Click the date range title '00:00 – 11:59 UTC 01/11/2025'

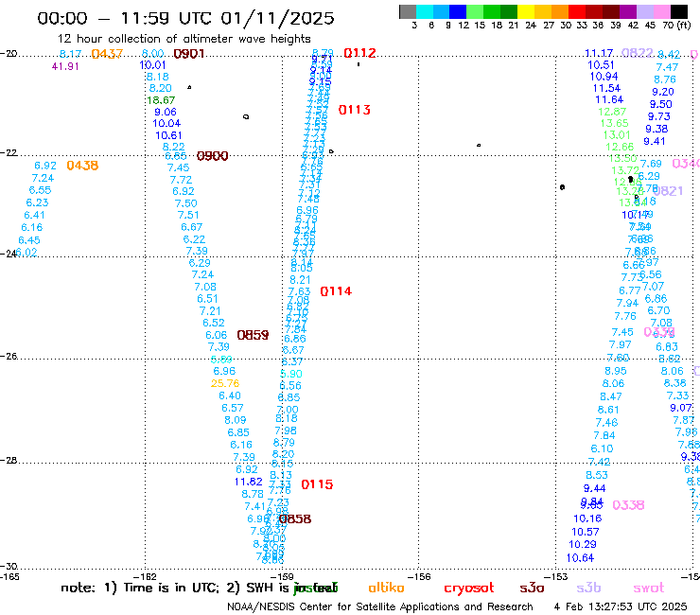pos(185,18)
